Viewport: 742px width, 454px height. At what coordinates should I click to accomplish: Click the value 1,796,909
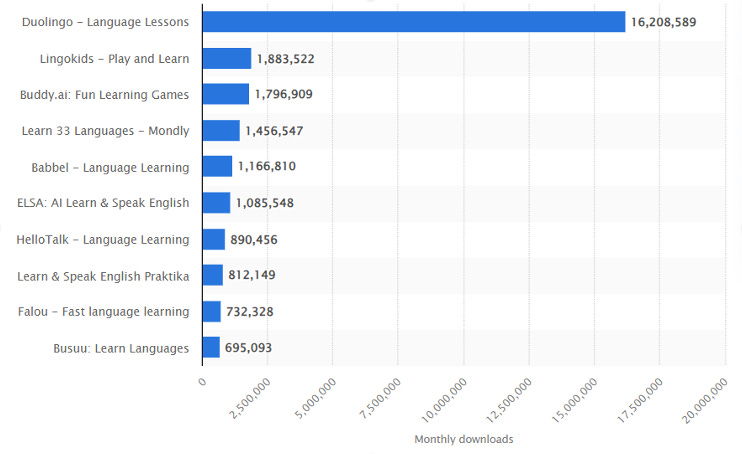[283, 94]
